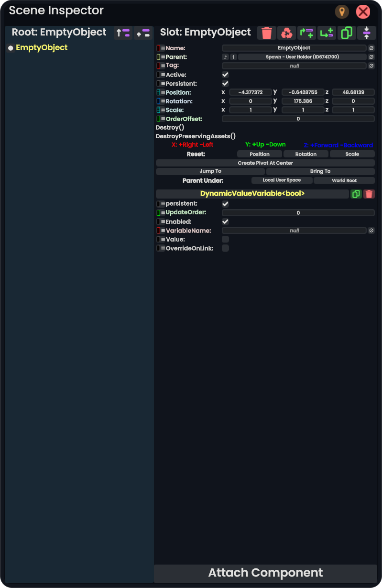Image resolution: width=382 pixels, height=588 pixels.
Task: Click the VariableName input field
Action: (294, 231)
